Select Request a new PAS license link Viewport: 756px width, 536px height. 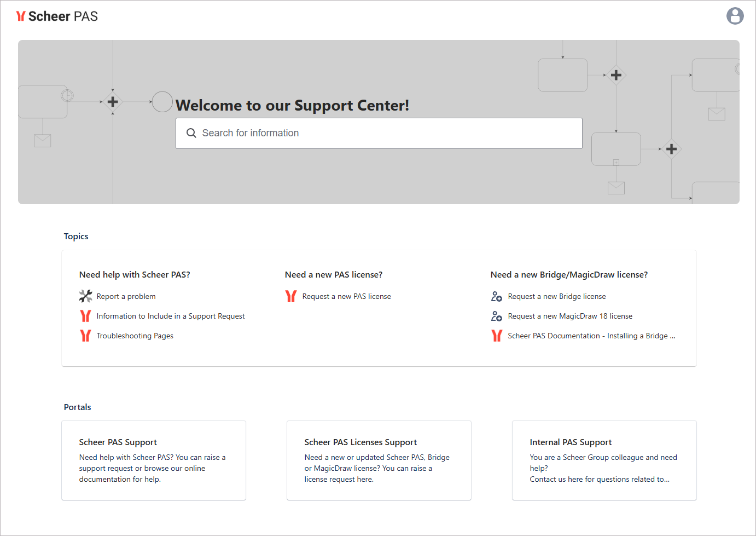[346, 296]
